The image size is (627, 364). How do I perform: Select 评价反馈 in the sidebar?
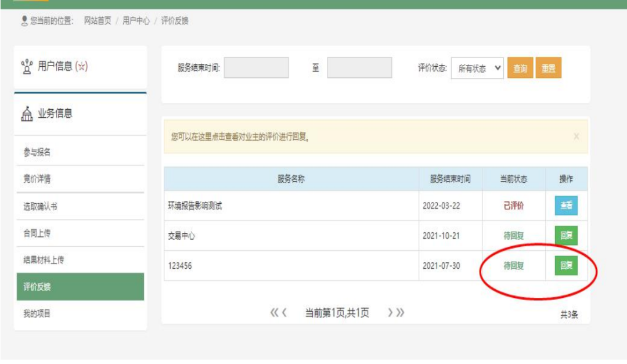click(80, 287)
